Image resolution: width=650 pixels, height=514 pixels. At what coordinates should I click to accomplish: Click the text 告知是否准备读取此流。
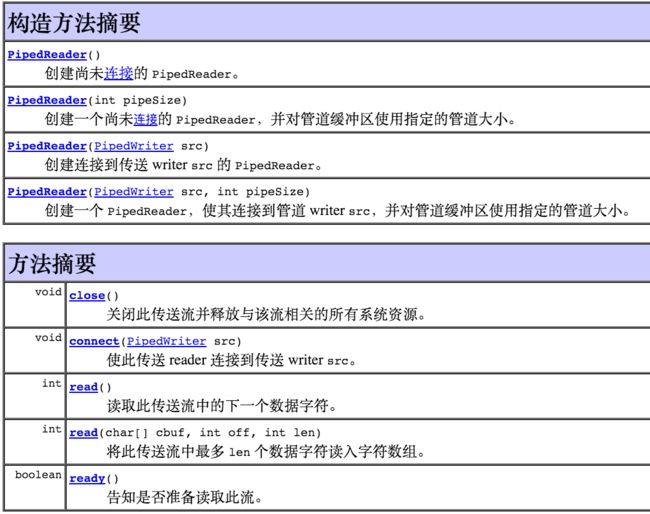[184, 497]
